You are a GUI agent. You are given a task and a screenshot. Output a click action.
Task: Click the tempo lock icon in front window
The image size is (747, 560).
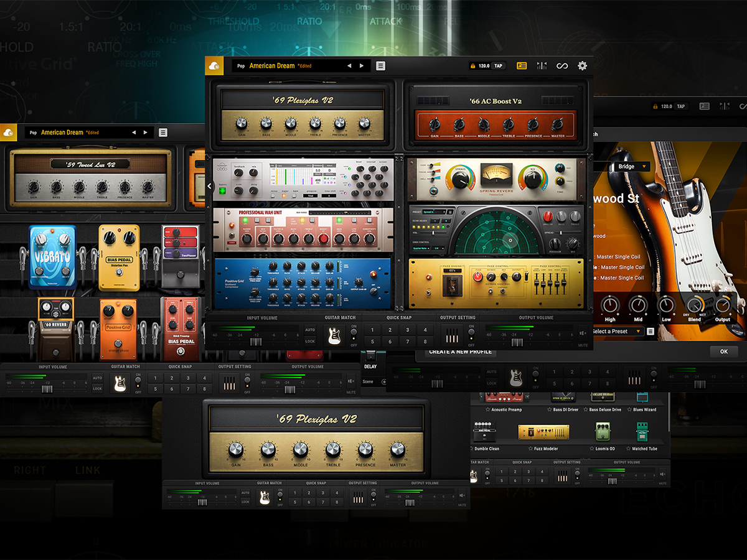474,66
